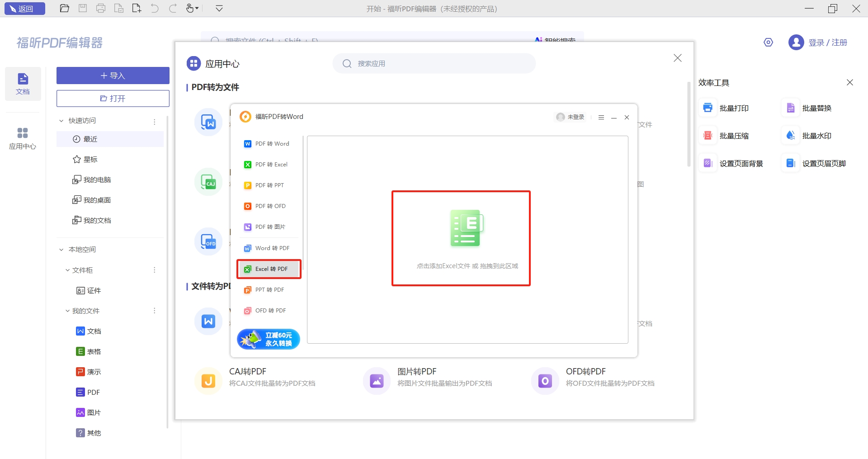868x459 pixels.
Task: Open 批量压缩 batch compress tool
Action: pos(726,136)
